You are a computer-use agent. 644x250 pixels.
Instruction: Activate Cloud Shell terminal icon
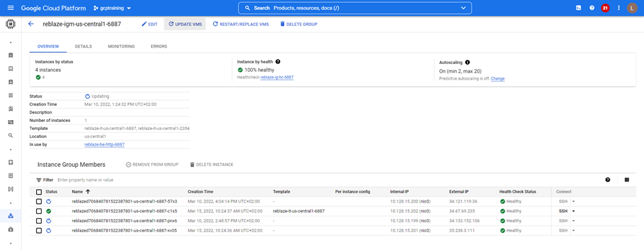coord(579,8)
